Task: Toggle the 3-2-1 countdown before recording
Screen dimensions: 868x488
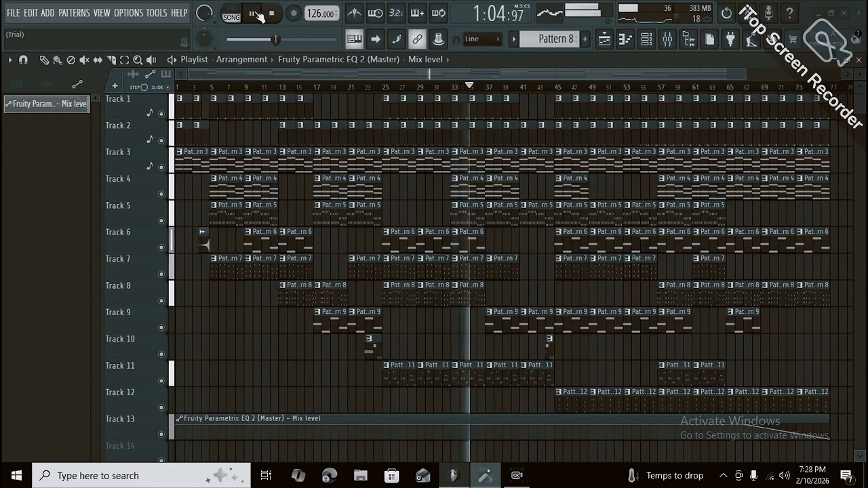Action: click(396, 13)
